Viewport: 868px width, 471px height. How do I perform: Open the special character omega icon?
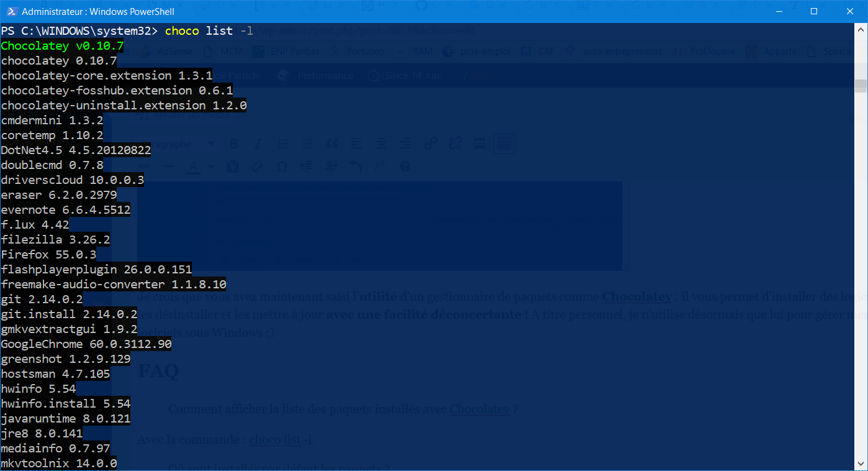pos(282,167)
